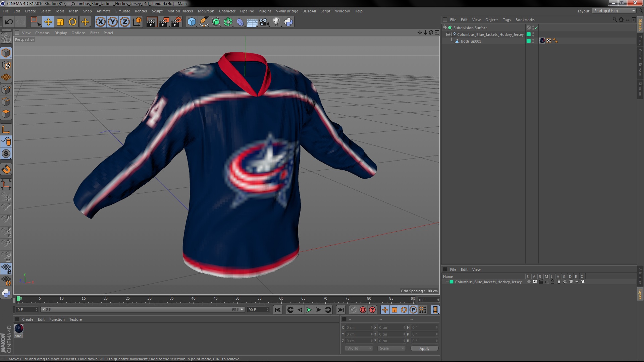This screenshot has width=644, height=362.
Task: Toggle Z axis lock
Action: (x=125, y=22)
